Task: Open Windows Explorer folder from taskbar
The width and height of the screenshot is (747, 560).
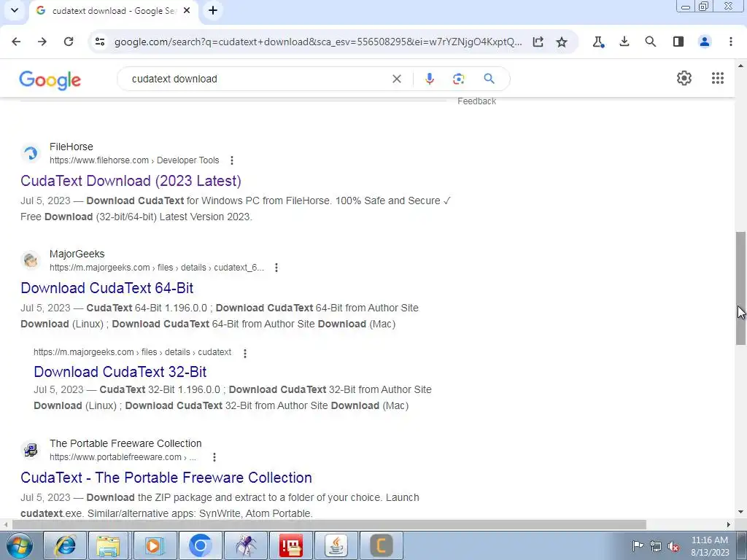Action: pos(108,545)
